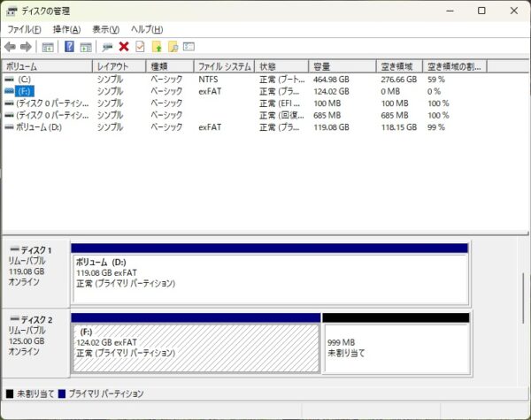
Task: Select the ボリューム (D:) 119.08 GB partition block
Action: point(270,274)
